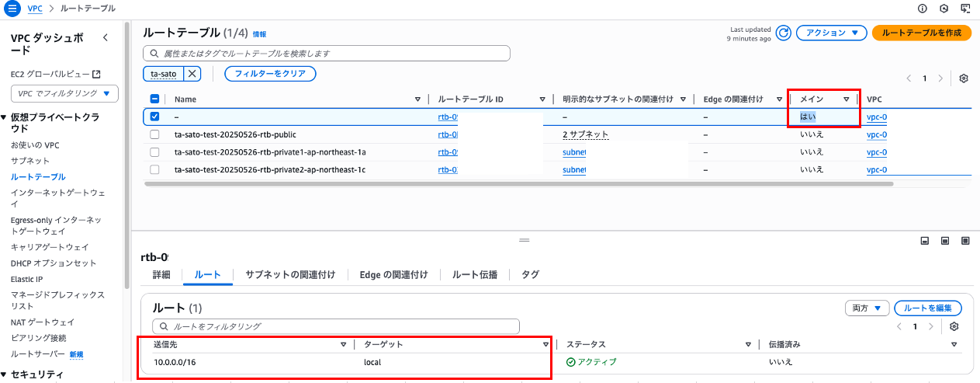Open the タグ tab
The image size is (980, 383).
[530, 275]
